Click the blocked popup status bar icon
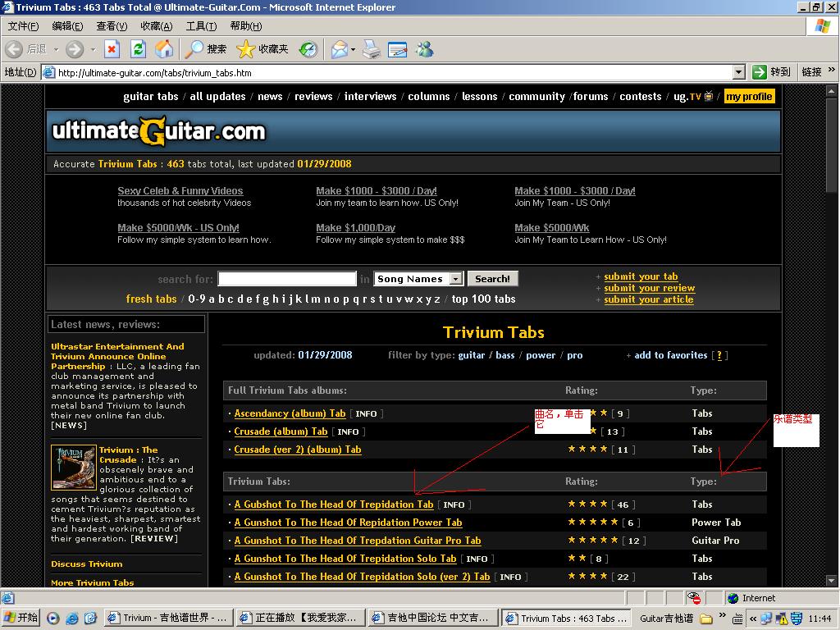 [x=694, y=598]
